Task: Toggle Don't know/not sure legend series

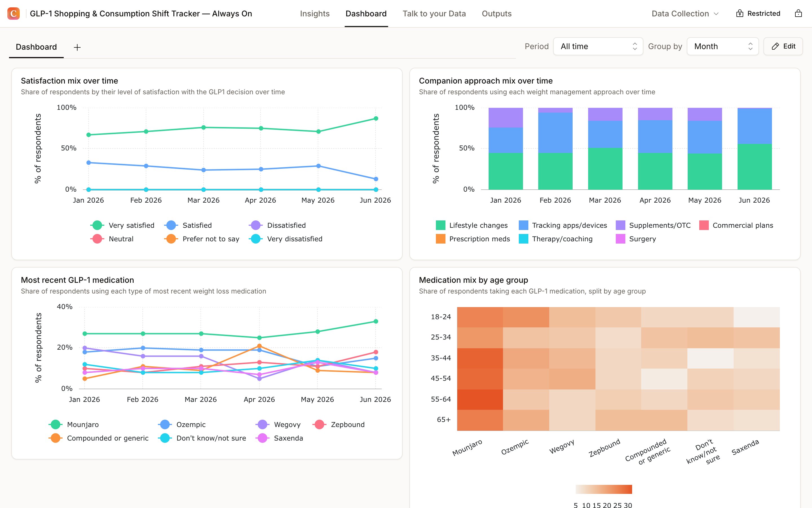Action: [202, 438]
